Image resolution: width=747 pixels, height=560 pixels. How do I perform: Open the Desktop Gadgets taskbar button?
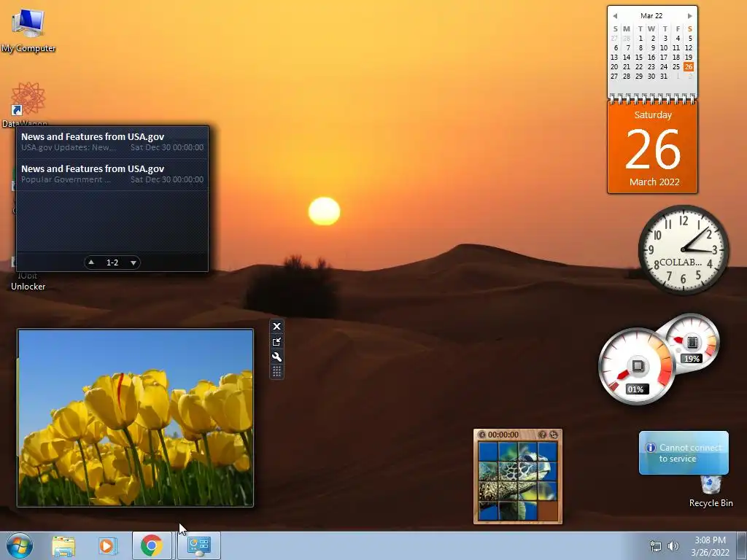199,545
